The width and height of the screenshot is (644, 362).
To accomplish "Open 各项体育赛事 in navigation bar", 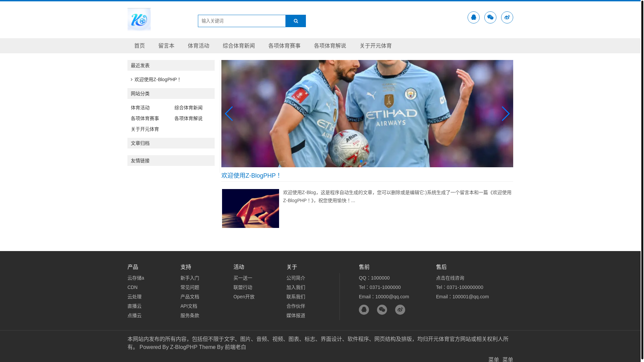I will 284,46.
